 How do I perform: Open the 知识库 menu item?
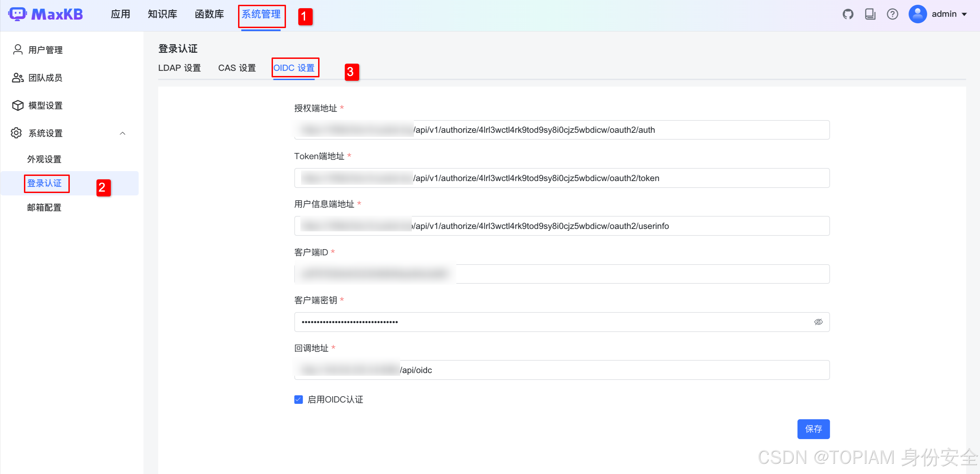tap(162, 14)
